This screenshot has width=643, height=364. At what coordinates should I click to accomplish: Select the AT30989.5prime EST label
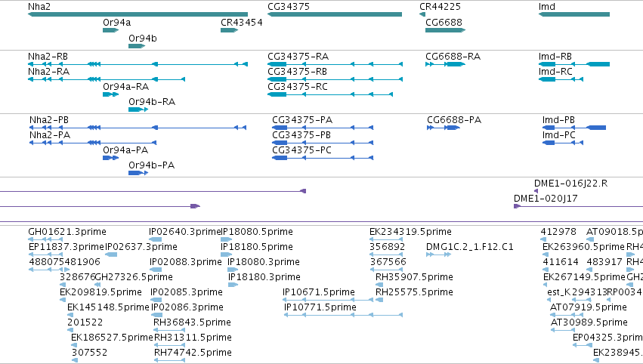[x=589, y=323]
